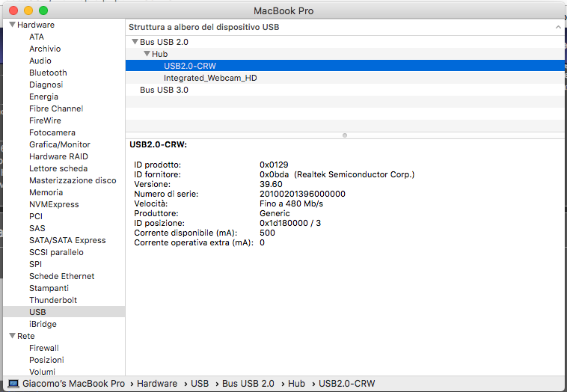
Task: Open Archivio hardware category
Action: [45, 49]
